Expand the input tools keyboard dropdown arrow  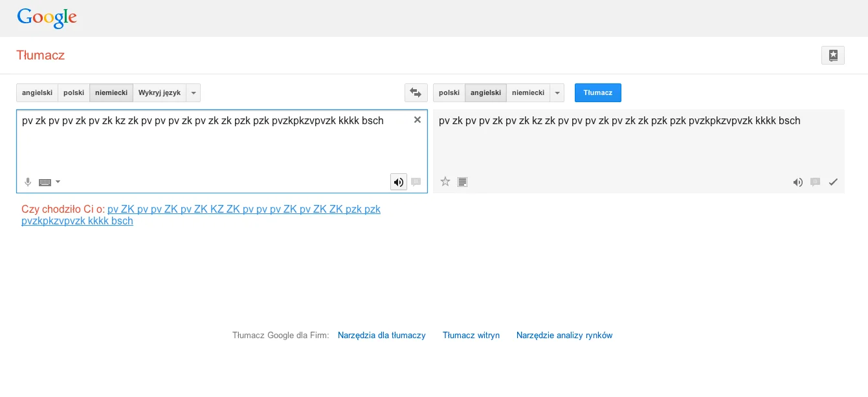coord(58,182)
